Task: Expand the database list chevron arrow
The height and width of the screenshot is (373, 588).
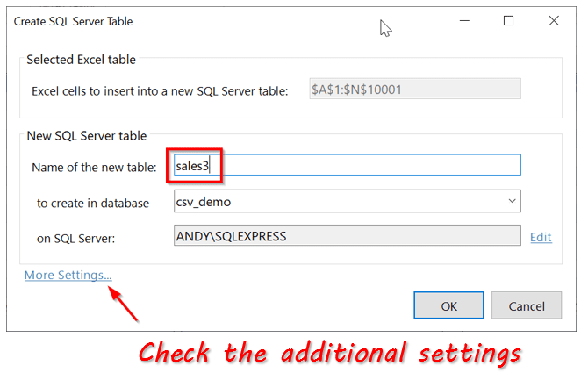Action: pos(512,202)
